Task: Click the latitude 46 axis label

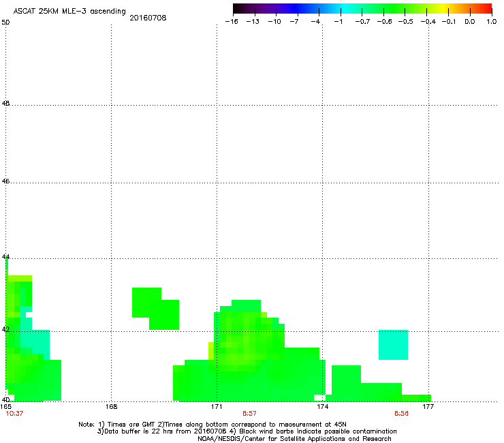Action: pos(5,181)
